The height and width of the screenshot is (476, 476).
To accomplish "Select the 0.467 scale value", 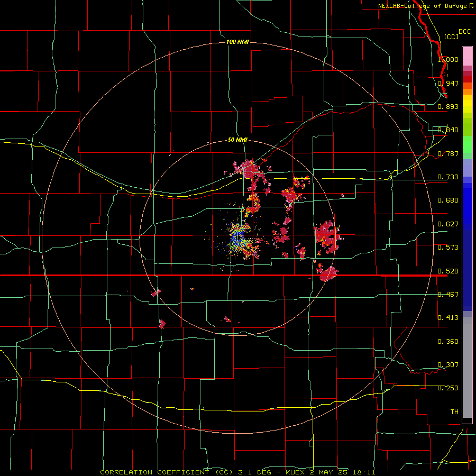I will click(x=448, y=294).
